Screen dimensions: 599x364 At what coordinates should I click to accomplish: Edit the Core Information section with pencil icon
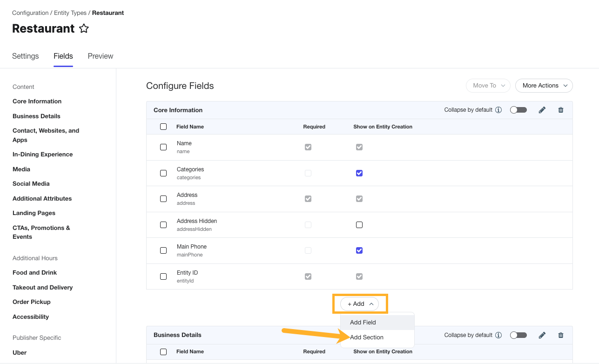(542, 110)
